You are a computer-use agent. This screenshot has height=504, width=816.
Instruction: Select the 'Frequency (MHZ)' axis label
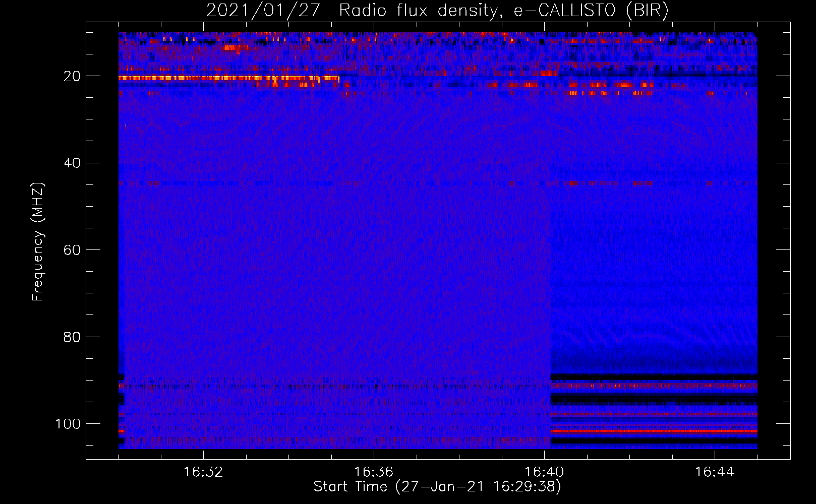tap(38, 242)
